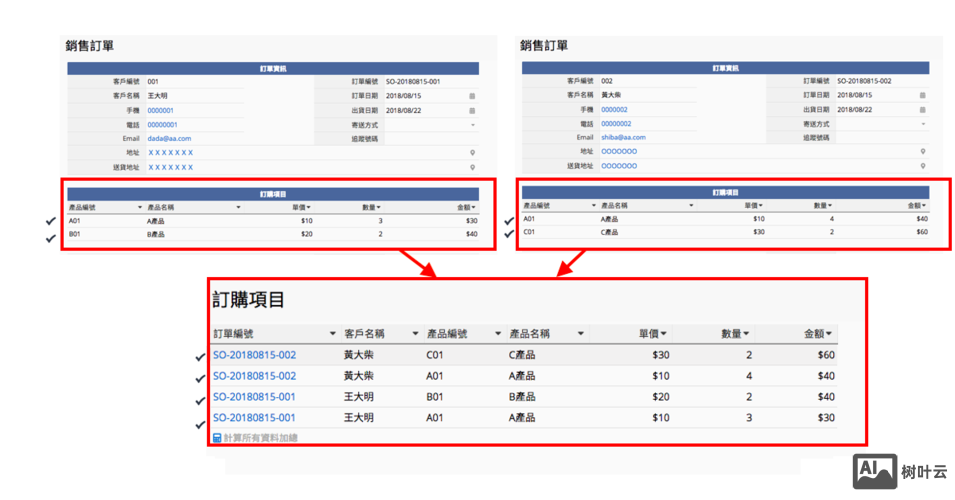Open 數量 column menu in 王大明 order subtable
The width and height of the screenshot is (955, 500).
378,208
